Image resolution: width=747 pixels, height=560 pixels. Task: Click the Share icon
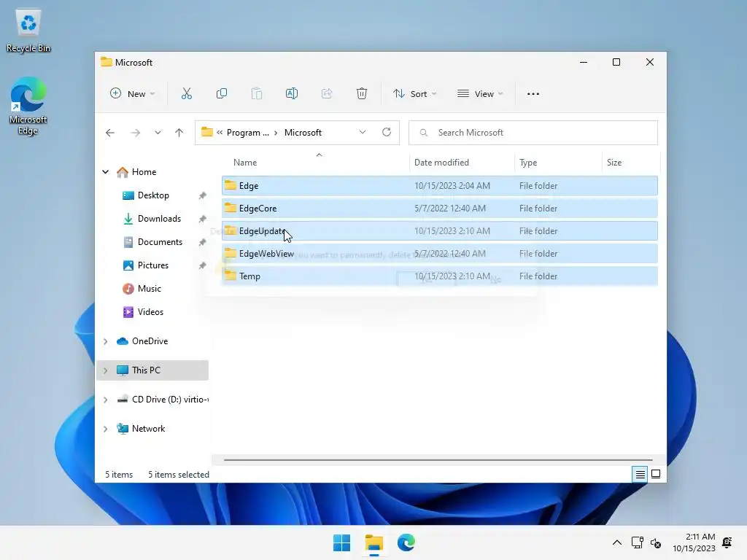(327, 94)
